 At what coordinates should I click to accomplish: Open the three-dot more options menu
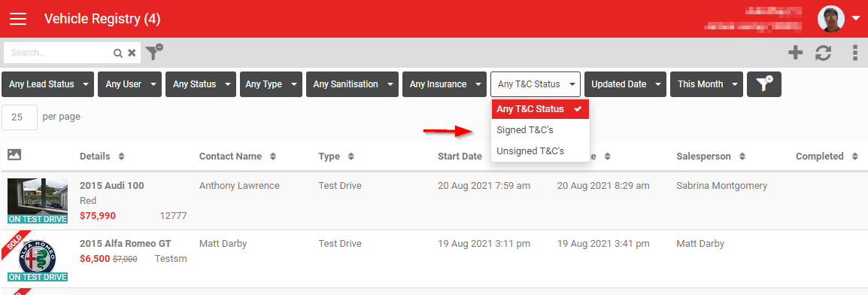coord(854,53)
